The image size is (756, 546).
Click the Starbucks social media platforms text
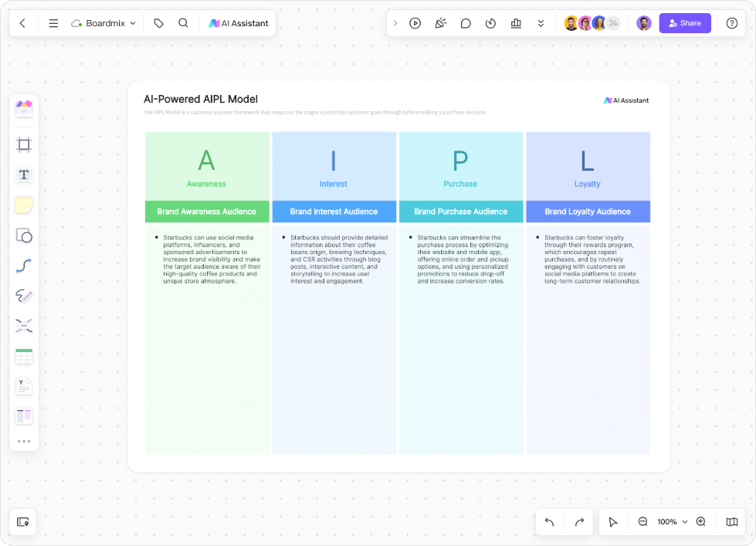212,259
